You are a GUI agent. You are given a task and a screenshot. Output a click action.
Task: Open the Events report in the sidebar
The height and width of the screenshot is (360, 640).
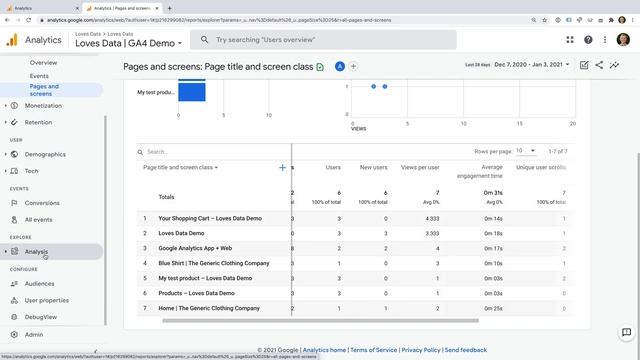point(39,76)
